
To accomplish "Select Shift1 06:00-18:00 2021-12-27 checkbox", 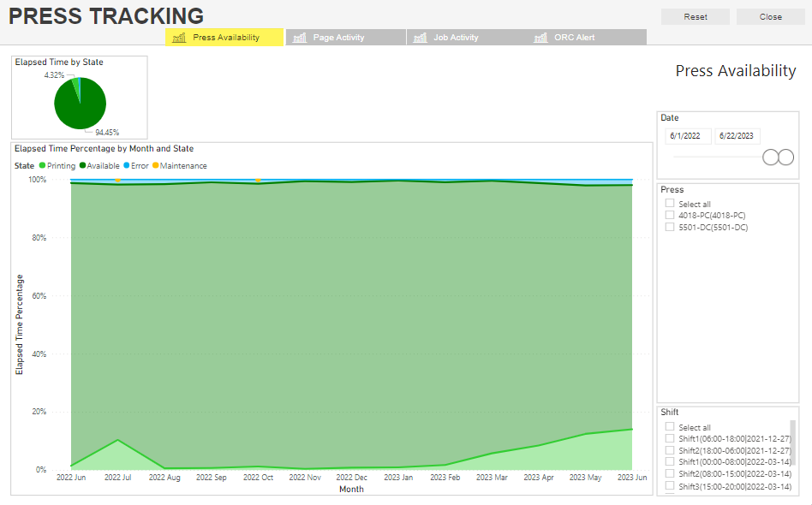I will coord(670,438).
